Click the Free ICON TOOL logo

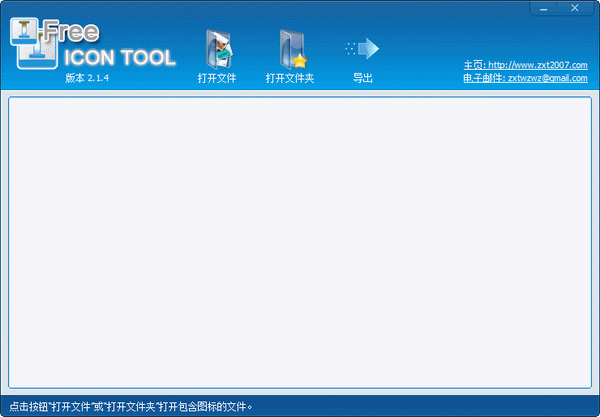tap(93, 44)
